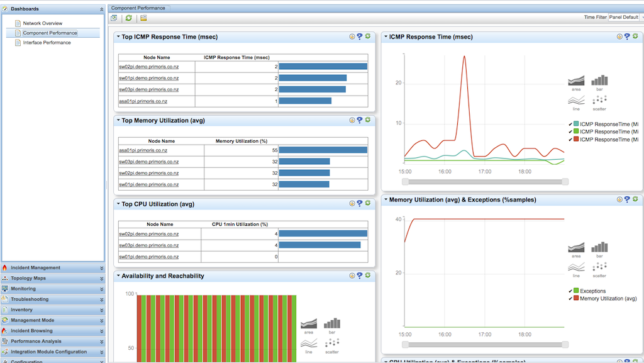The image size is (644, 363).
Task: Open sw01pi.demo.primoris.co.nz in the Top ICMP table
Action: point(149,78)
